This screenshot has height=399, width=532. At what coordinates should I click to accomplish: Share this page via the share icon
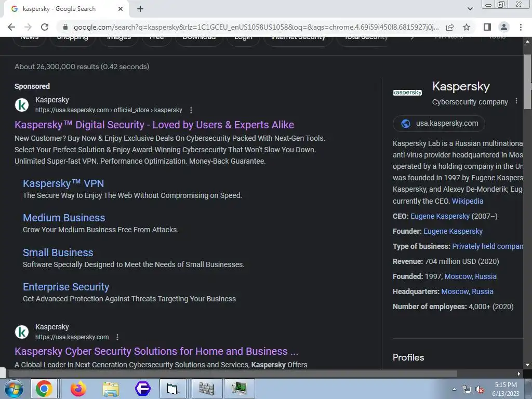pyautogui.click(x=450, y=27)
